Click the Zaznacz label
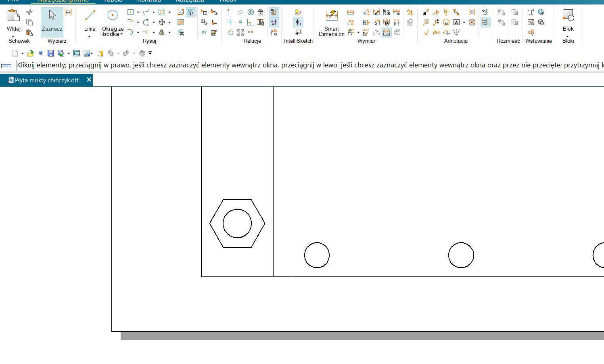Screen dimensions: 604x364 pos(52,29)
